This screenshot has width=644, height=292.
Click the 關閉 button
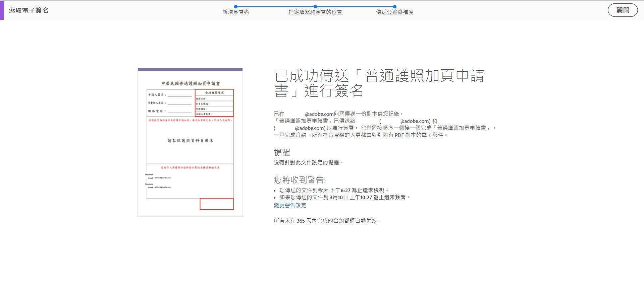(623, 10)
